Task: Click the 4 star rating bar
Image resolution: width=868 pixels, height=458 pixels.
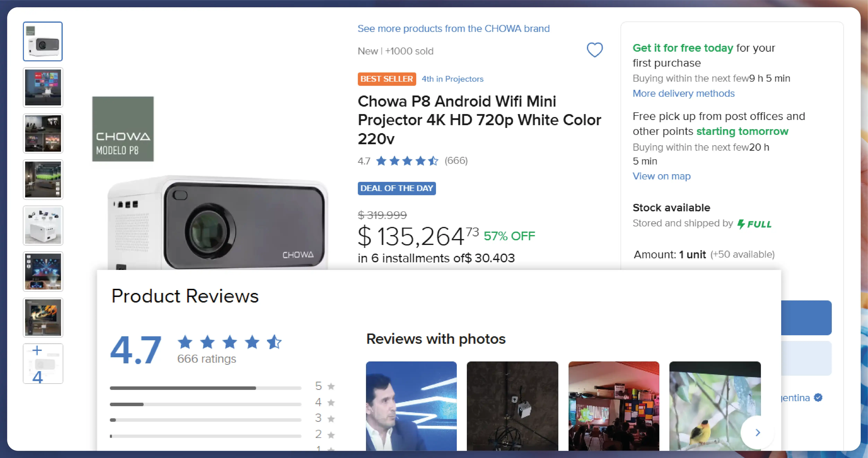Action: (205, 404)
